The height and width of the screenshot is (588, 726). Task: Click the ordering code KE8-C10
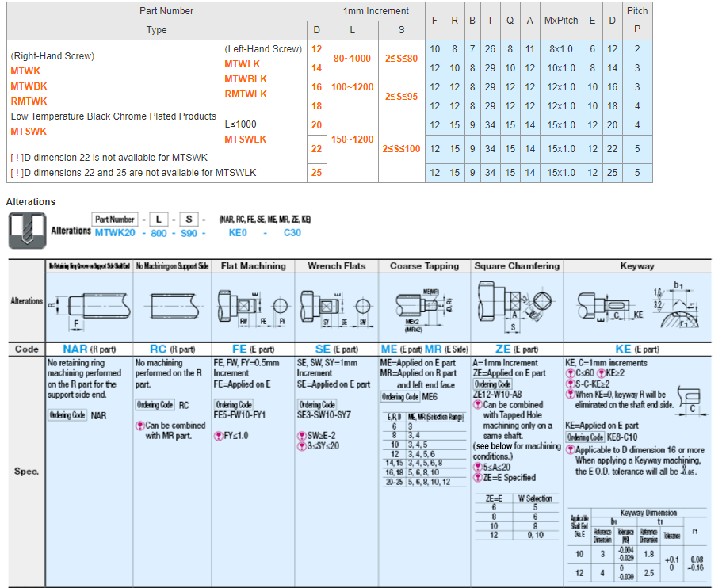(622, 437)
